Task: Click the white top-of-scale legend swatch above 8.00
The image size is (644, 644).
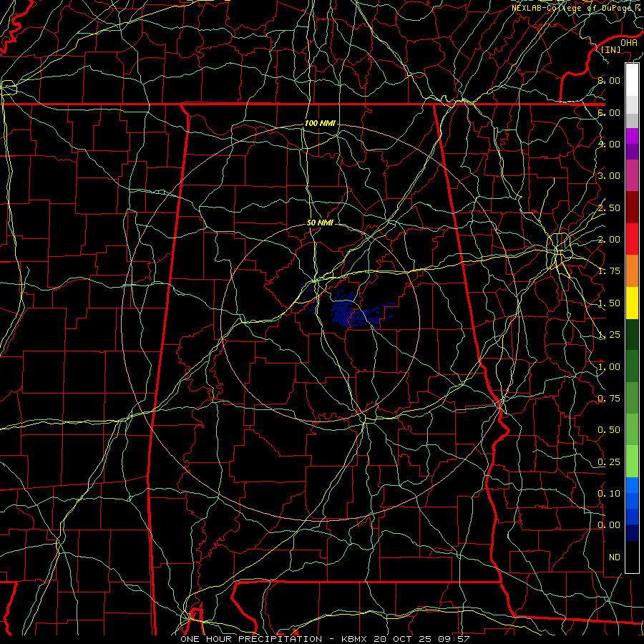Action: [632, 79]
